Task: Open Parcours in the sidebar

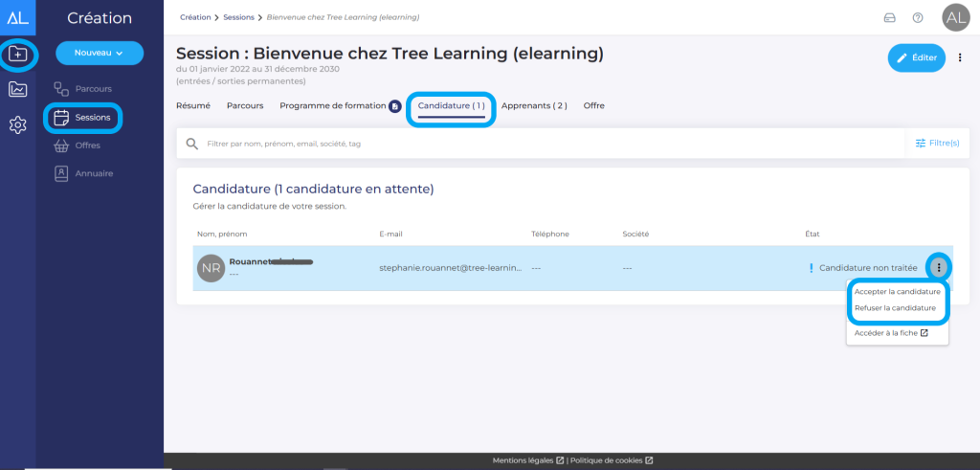Action: click(x=93, y=89)
